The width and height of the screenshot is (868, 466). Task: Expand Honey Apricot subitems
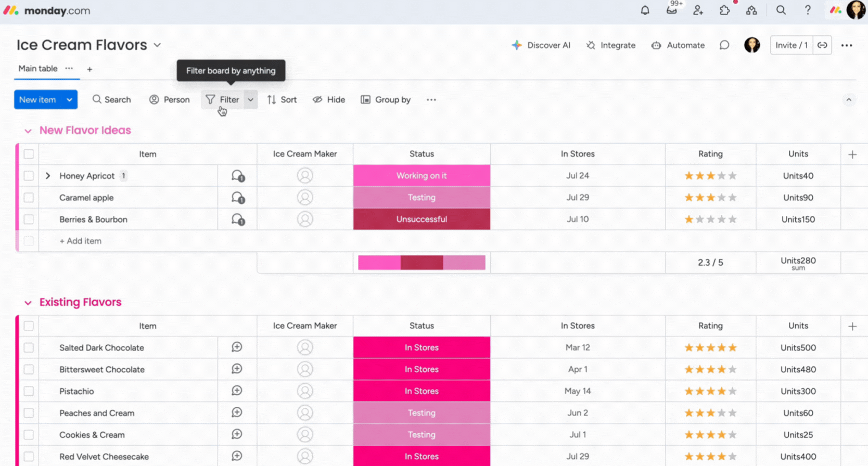coord(48,176)
